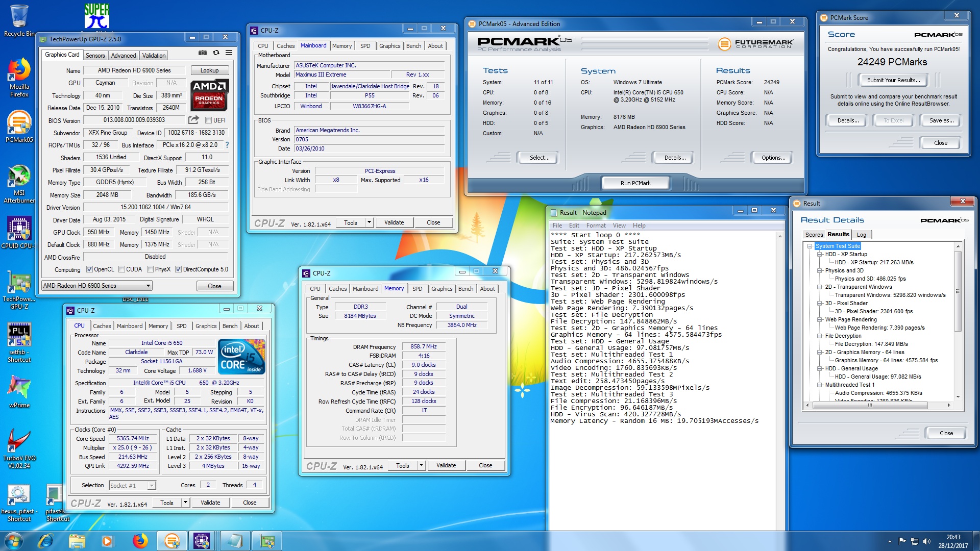The width and height of the screenshot is (980, 551).
Task: Click Options button in PCMark05
Action: (773, 158)
